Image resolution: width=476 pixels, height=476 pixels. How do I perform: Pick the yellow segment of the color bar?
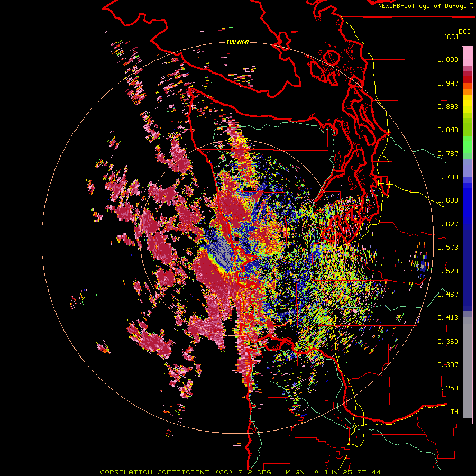click(467, 104)
